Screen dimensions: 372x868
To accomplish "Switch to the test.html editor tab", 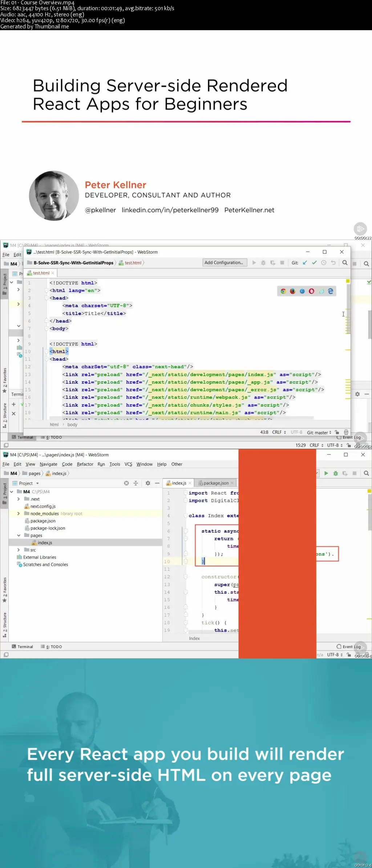I will point(41,273).
